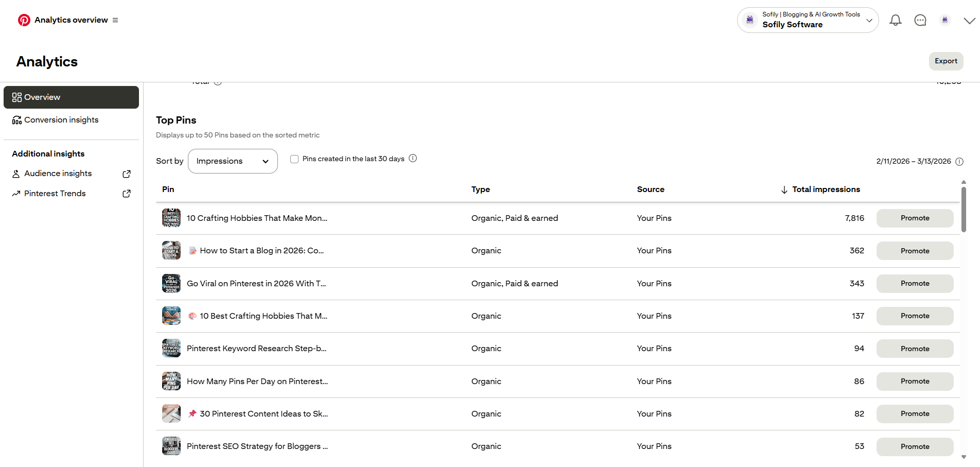Enable Pins created in last 30 days checkbox
The width and height of the screenshot is (980, 467).
pyautogui.click(x=294, y=159)
